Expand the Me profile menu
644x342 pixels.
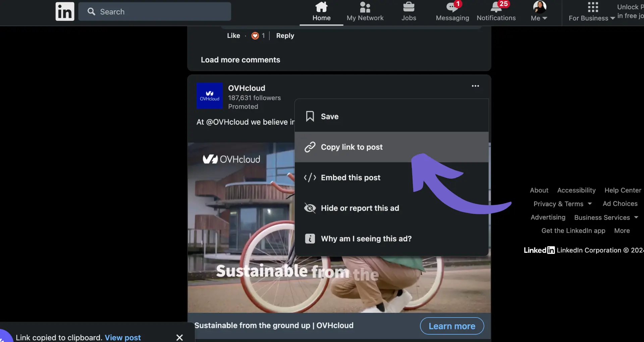tap(539, 12)
